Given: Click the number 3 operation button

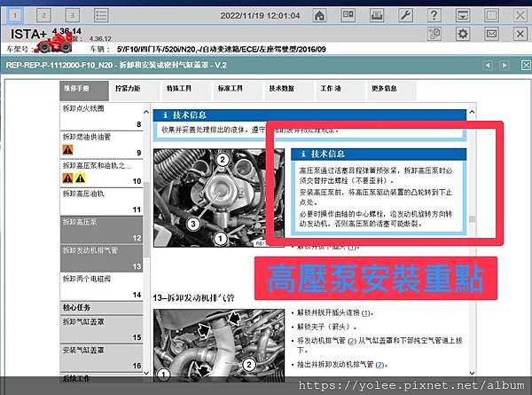Looking at the screenshot, I should 72,15.
